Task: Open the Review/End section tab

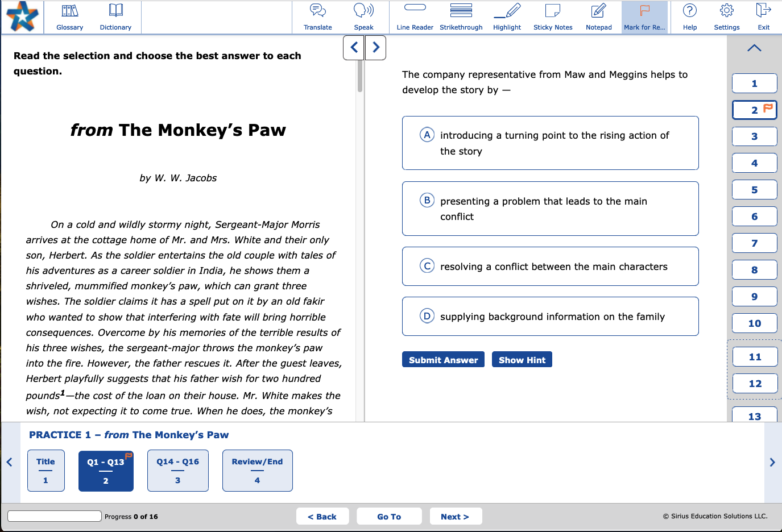Action: [x=257, y=471]
